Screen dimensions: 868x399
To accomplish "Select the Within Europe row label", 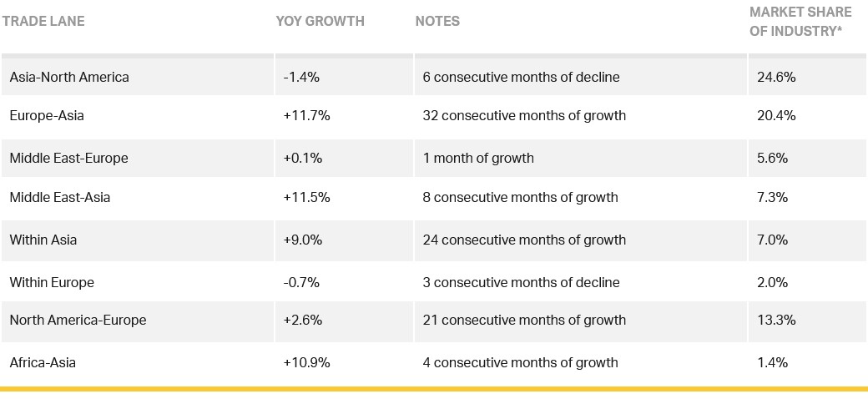I will tap(52, 282).
